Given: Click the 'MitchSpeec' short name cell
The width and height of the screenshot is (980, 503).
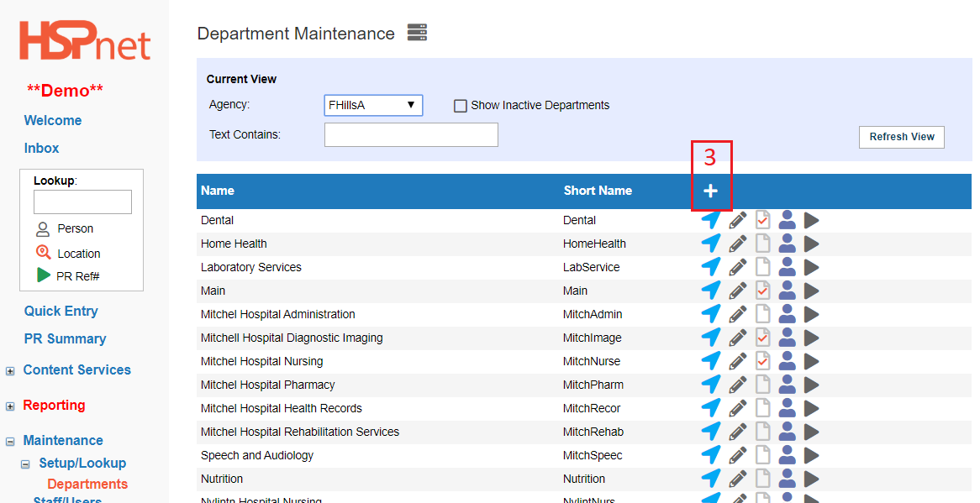Looking at the screenshot, I should pos(593,456).
